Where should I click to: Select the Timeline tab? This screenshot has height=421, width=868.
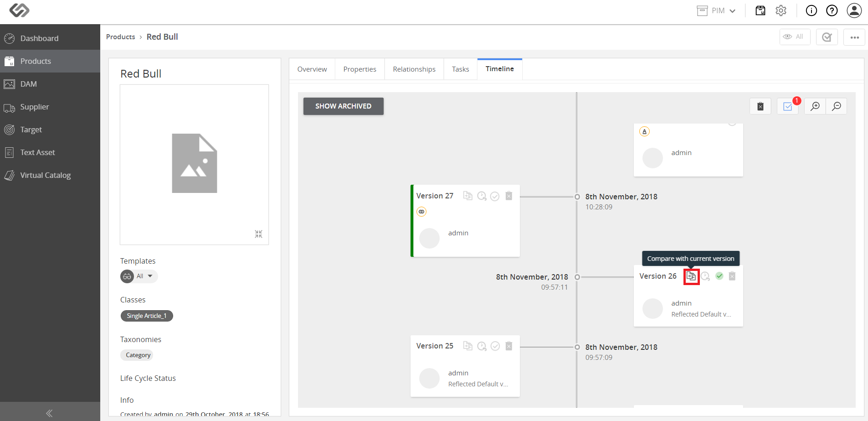pyautogui.click(x=500, y=69)
